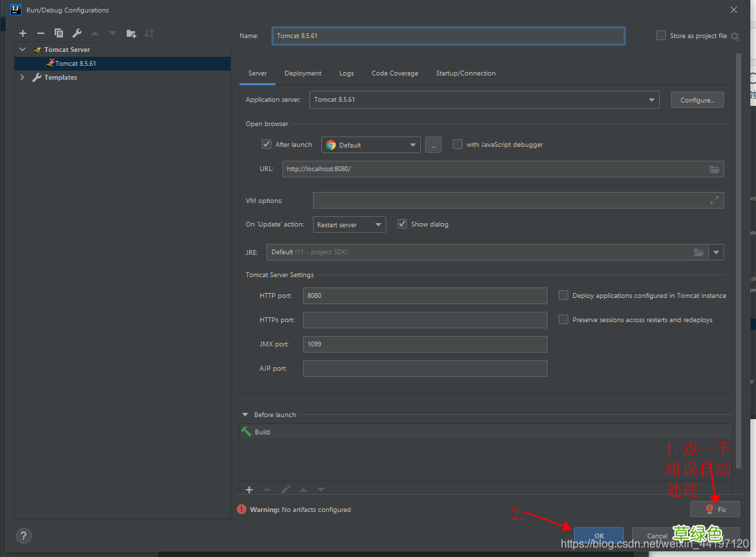Viewport: 756px width, 557px height.
Task: Click the HTTP port input field
Action: click(425, 296)
